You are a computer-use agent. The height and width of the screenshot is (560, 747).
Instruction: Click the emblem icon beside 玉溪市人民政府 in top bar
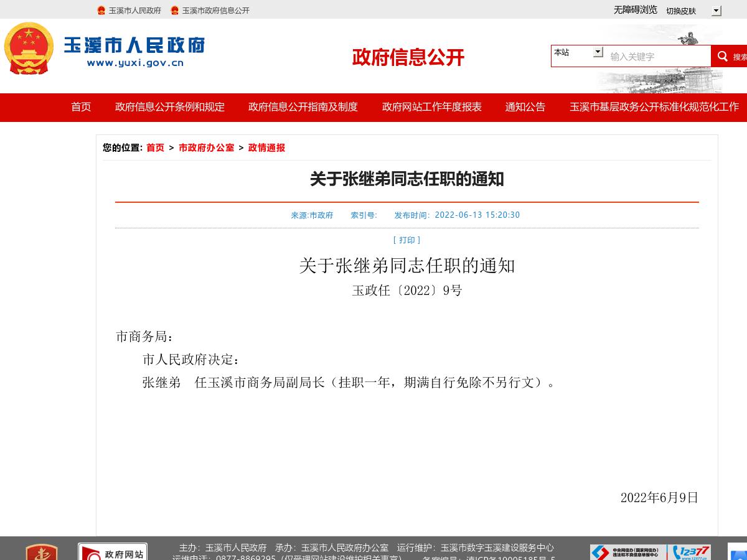point(100,10)
